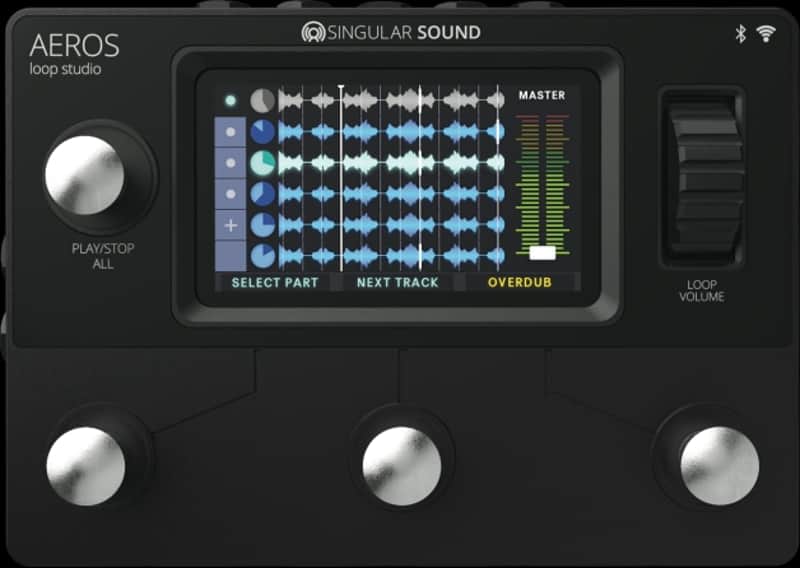
Task: Click the 'PLAY/STOP ALL' label
Action: [103, 256]
